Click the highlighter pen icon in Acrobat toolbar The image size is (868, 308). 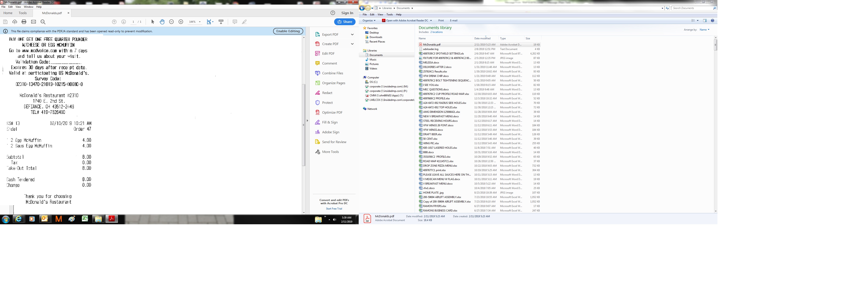click(x=244, y=22)
